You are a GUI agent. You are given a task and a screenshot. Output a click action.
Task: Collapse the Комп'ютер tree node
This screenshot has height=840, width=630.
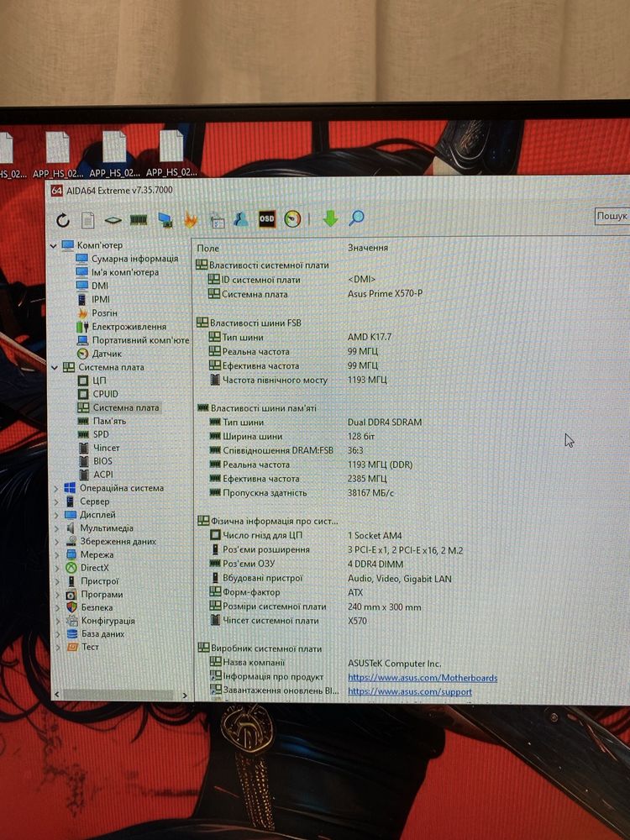coord(53,246)
